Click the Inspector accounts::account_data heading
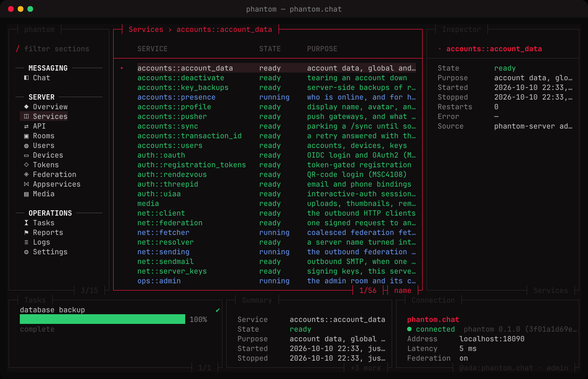The width and height of the screenshot is (588, 379). pyautogui.click(x=494, y=49)
